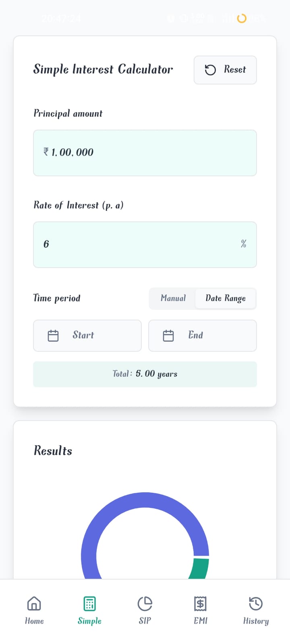290x644 pixels.
Task: Switch time period to Manual mode
Action: pos(174,298)
